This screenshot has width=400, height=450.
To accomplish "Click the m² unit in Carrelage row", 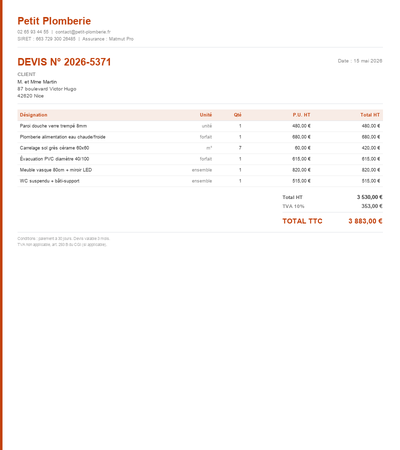I will click(x=209, y=148).
